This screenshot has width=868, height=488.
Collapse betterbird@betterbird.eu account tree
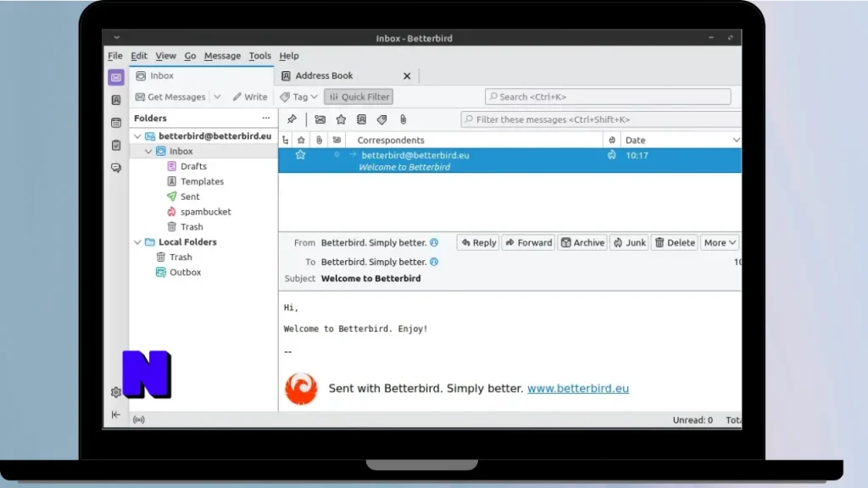[x=137, y=136]
